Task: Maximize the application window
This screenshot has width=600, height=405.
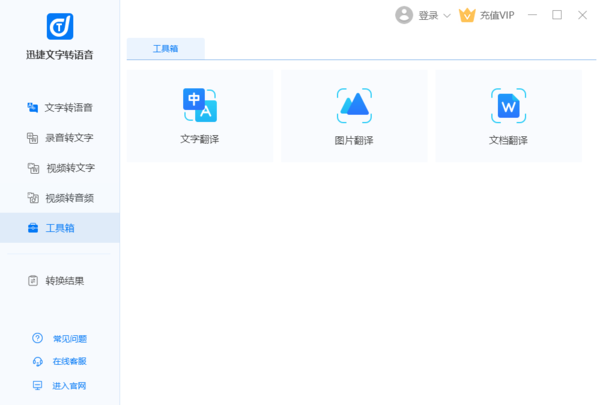Action: coord(557,15)
